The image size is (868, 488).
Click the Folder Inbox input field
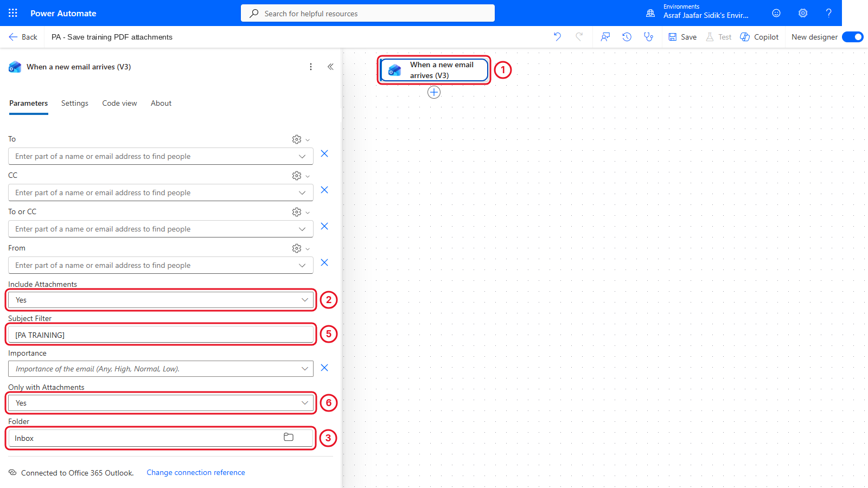click(161, 438)
